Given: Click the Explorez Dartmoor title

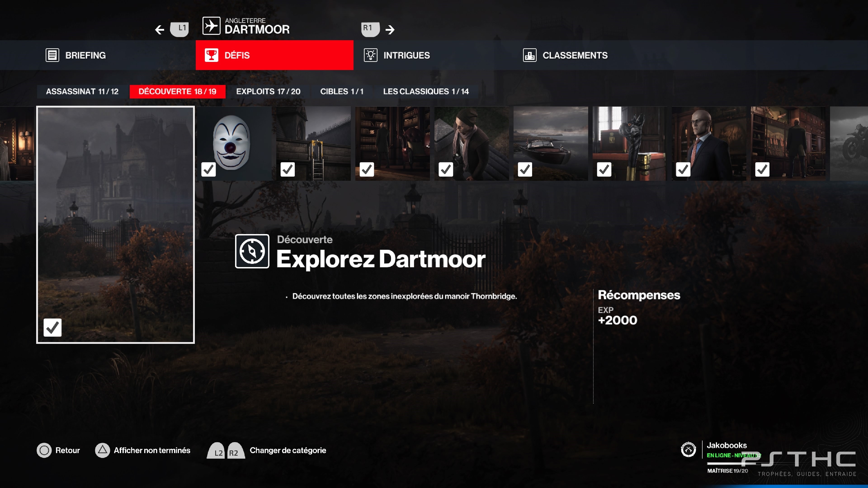Looking at the screenshot, I should (x=381, y=259).
